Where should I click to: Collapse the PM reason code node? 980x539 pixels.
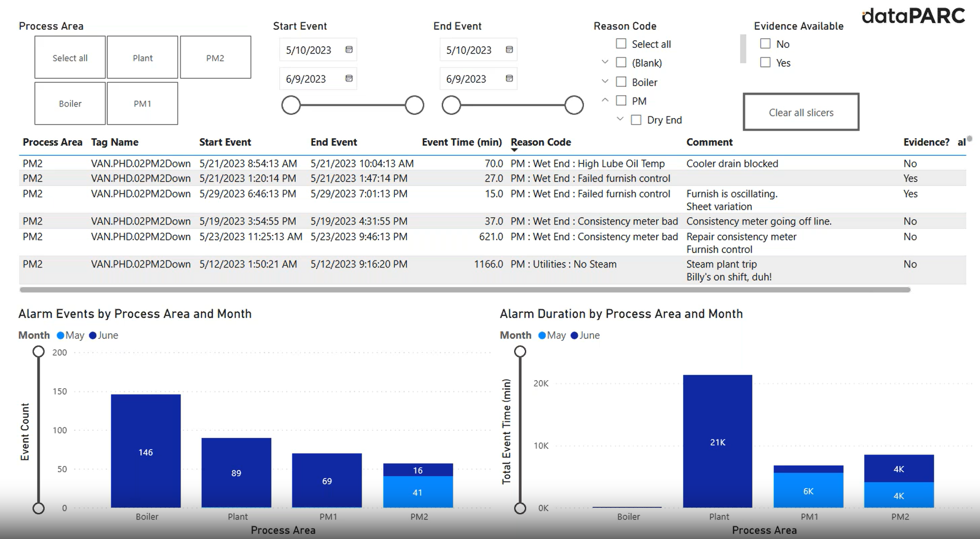(x=605, y=100)
